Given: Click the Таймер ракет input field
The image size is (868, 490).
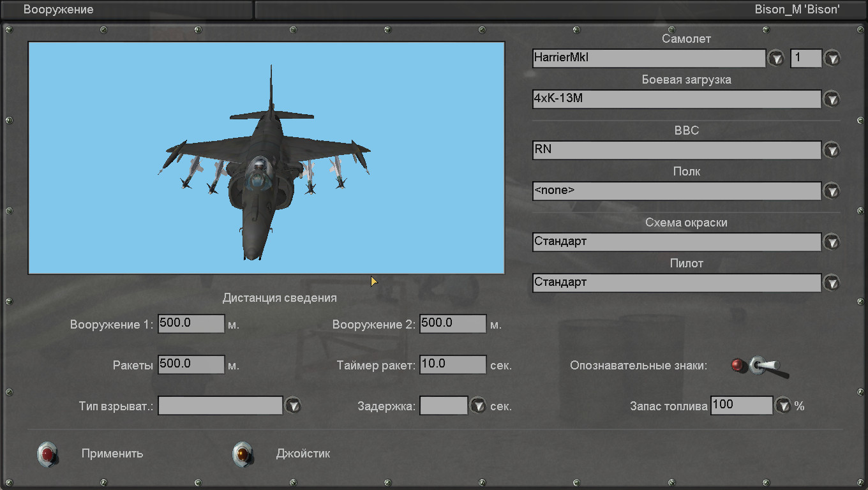Looking at the screenshot, I should [x=453, y=364].
